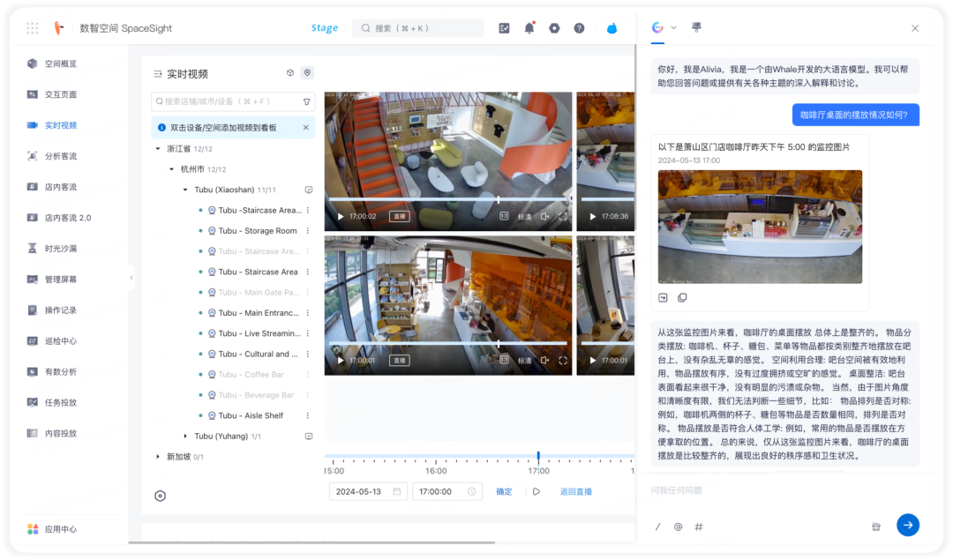The image size is (953, 560).
Task: Copy the chat image using copy icon
Action: click(682, 297)
